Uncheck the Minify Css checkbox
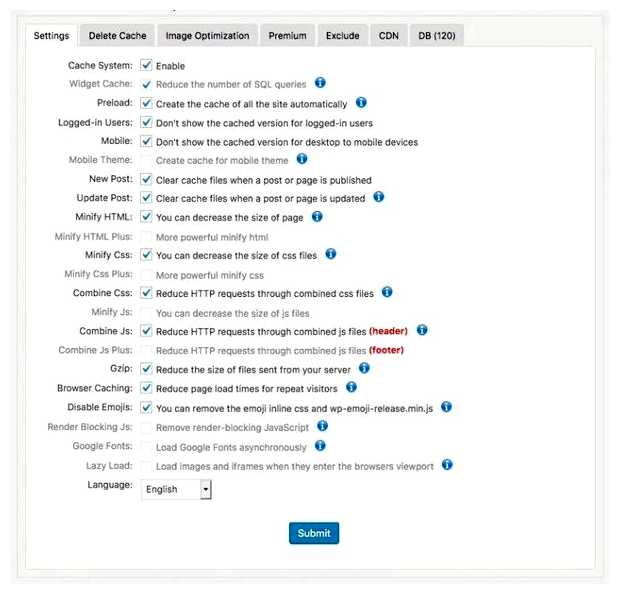The height and width of the screenshot is (594, 620). tap(146, 255)
